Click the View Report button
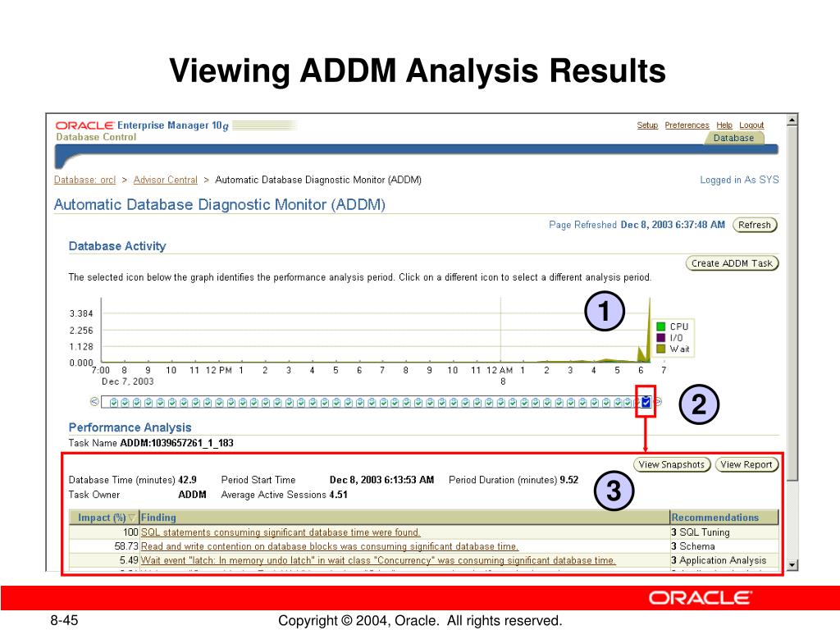The width and height of the screenshot is (840, 630). click(x=746, y=464)
